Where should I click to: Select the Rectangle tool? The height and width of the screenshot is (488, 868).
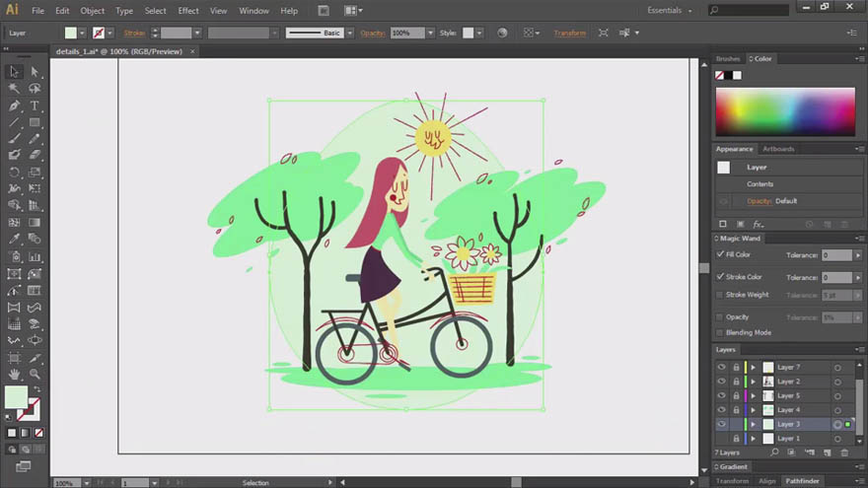click(x=35, y=122)
